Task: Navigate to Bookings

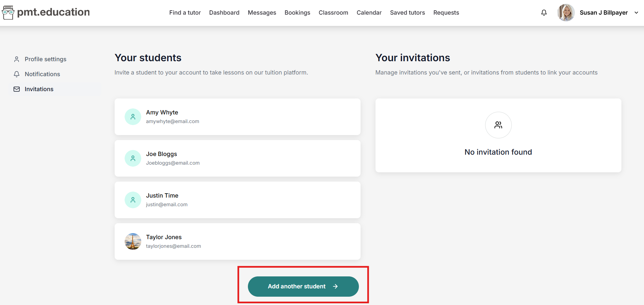Action: click(x=297, y=13)
